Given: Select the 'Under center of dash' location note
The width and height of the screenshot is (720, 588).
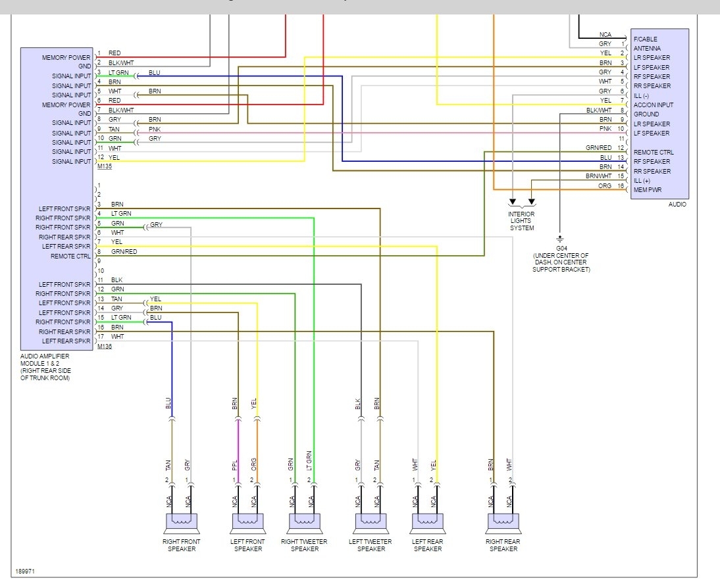Looking at the screenshot, I should [561, 262].
